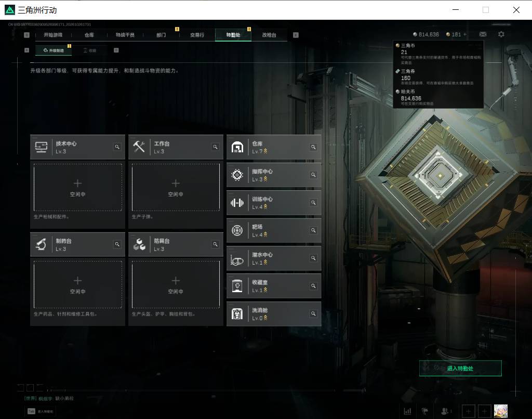
Task: Open the friends list icon
Action: [445, 411]
